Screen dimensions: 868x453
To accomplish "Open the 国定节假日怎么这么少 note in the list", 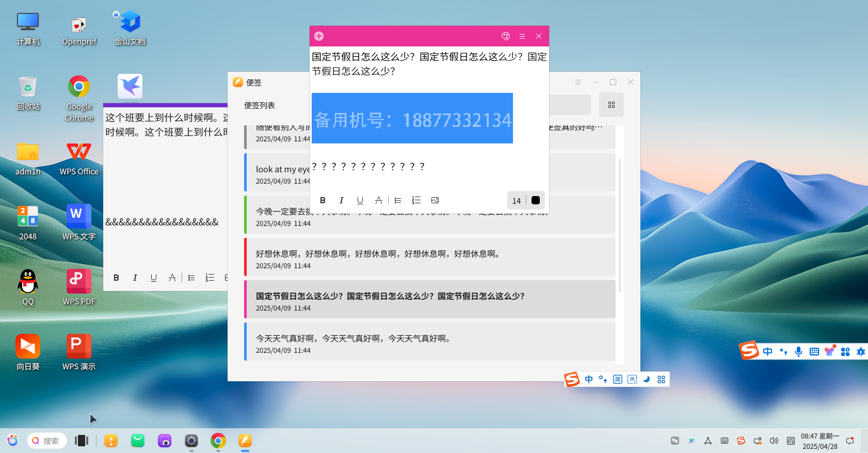I will pyautogui.click(x=430, y=299).
